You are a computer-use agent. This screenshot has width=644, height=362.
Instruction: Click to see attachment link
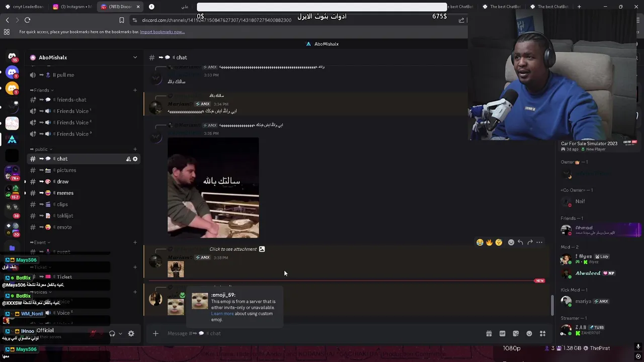[x=233, y=249]
